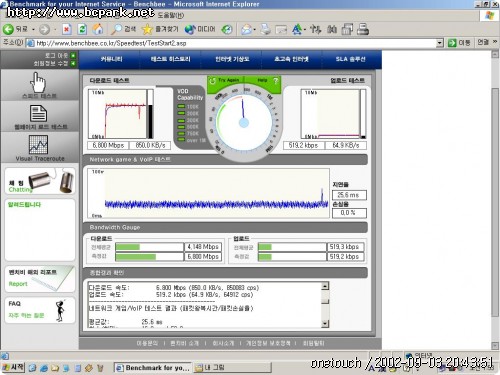The image size is (500, 375).
Task: Open the SLA 솔루션 navigation tab
Action: coord(351,59)
